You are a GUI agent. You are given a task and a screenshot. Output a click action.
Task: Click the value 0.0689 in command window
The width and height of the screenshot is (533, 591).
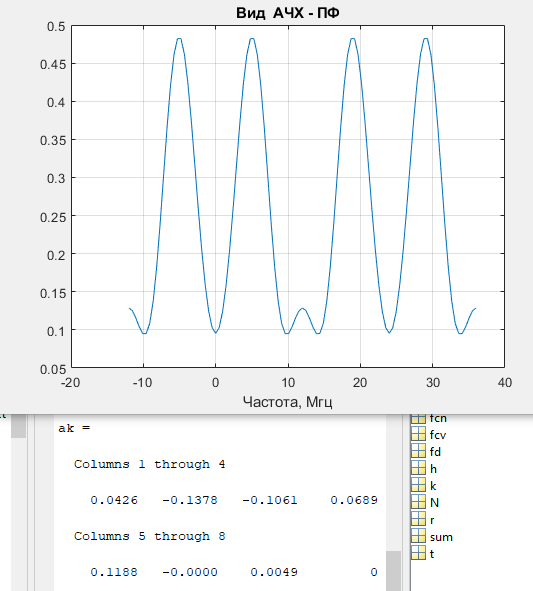pos(354,500)
